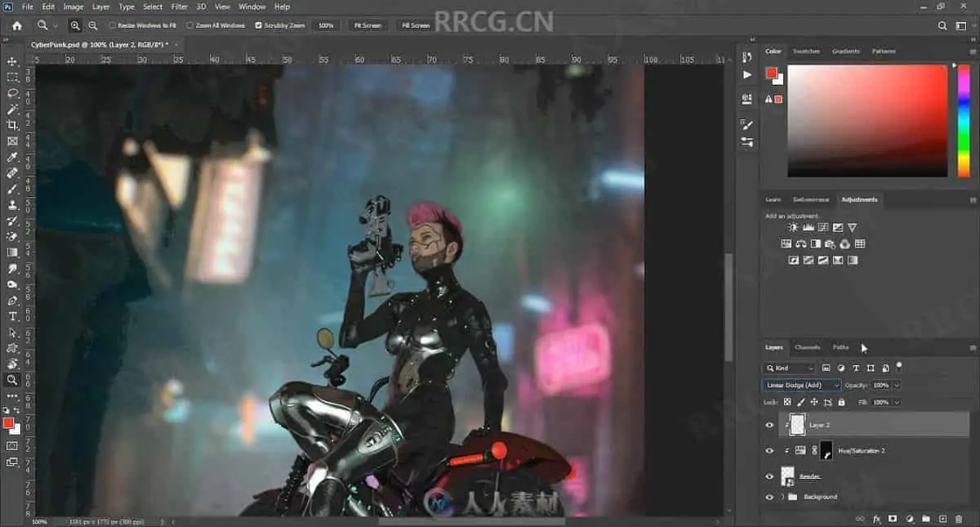Click the foreground color swatch in toolbox
Viewport: 980px width, 527px height.
[9, 422]
